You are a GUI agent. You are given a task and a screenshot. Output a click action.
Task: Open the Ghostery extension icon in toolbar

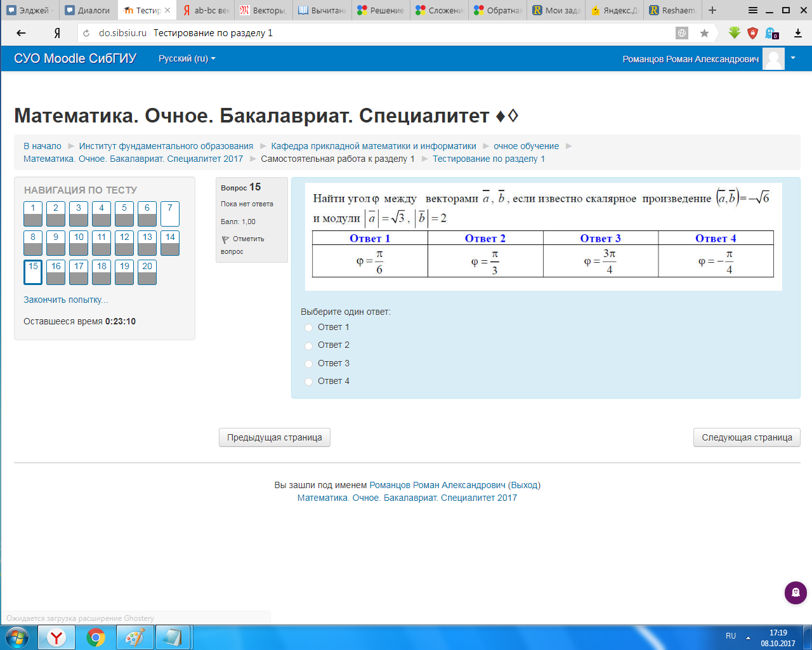(771, 33)
